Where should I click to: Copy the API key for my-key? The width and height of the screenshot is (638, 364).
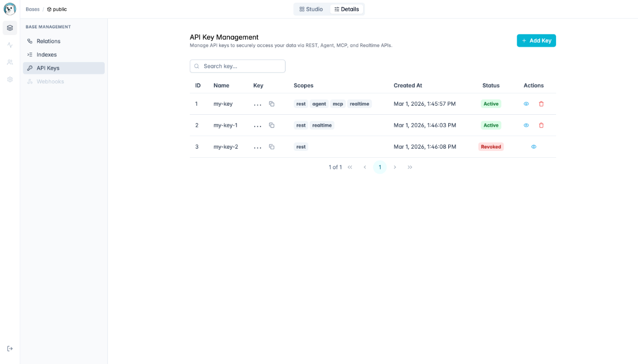tap(272, 104)
